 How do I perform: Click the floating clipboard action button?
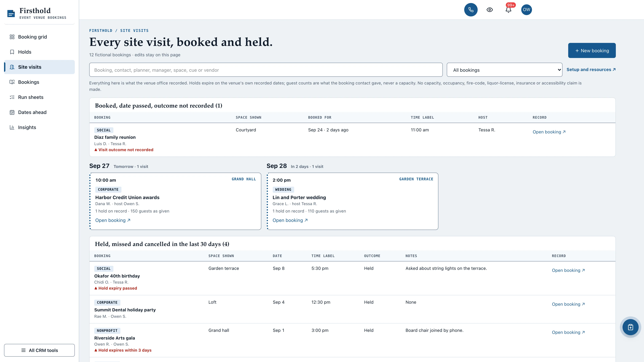point(630,327)
